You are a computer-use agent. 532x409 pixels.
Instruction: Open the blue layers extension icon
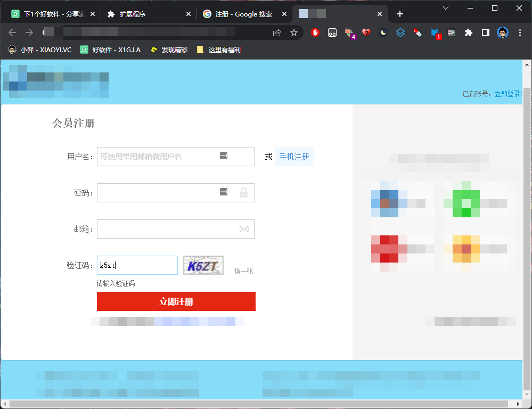400,32
